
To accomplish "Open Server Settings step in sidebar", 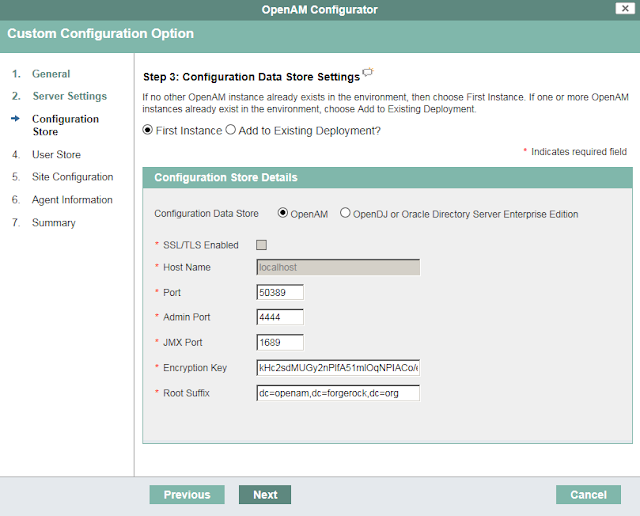I will pos(69,96).
